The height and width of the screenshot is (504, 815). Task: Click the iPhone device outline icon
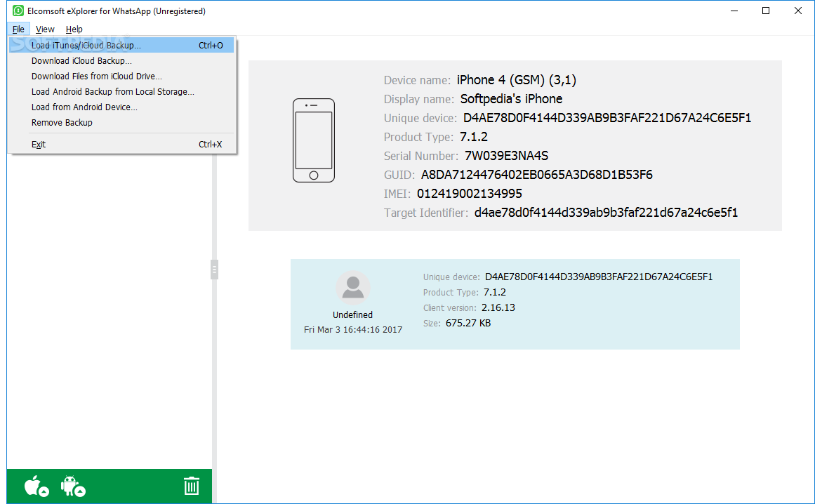click(313, 140)
